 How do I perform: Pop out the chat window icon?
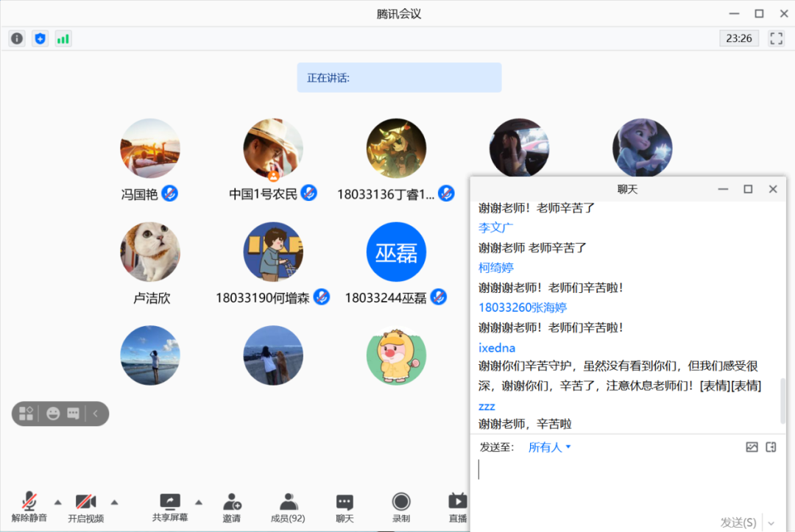click(x=771, y=447)
